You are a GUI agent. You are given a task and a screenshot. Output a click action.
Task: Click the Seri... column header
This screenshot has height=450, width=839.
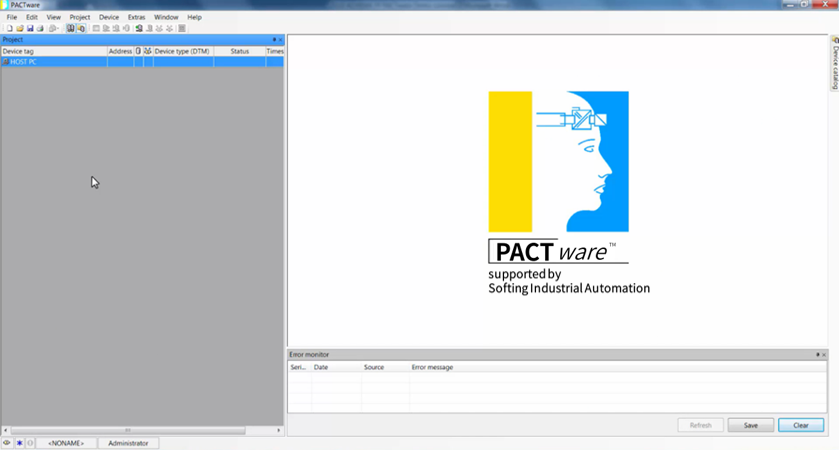[300, 367]
